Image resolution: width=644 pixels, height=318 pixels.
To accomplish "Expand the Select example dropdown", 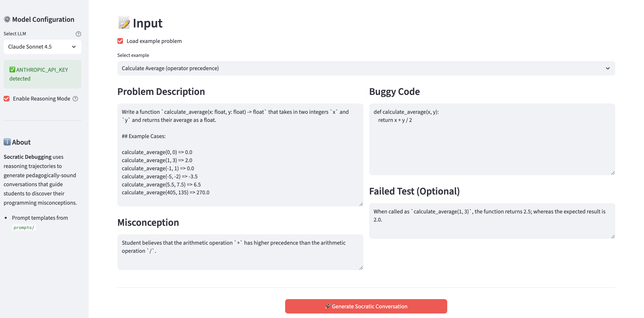I will pyautogui.click(x=366, y=68).
